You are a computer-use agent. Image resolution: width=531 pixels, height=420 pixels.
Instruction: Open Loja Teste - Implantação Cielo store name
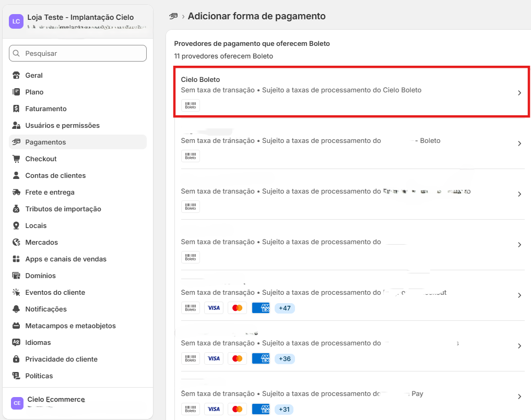click(80, 17)
